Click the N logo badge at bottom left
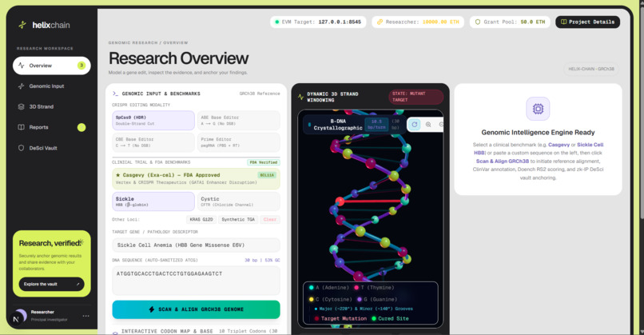Image resolution: width=644 pixels, height=335 pixels. tap(16, 319)
